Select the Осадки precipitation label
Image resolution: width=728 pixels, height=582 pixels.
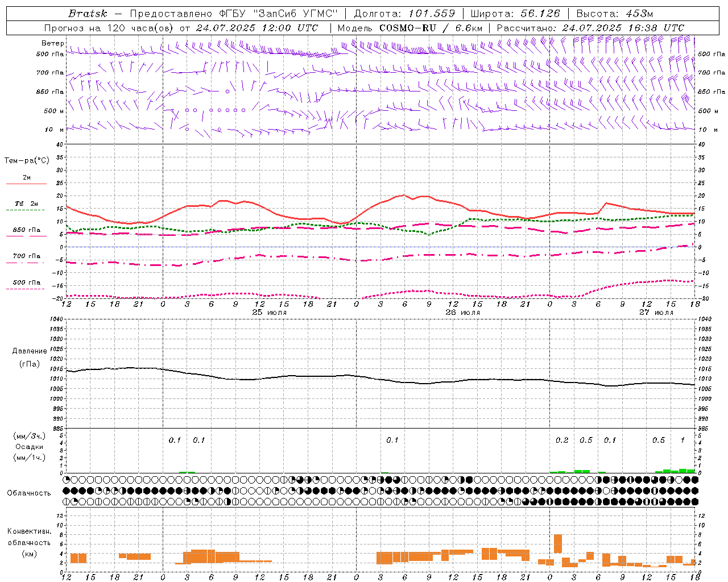(29, 447)
